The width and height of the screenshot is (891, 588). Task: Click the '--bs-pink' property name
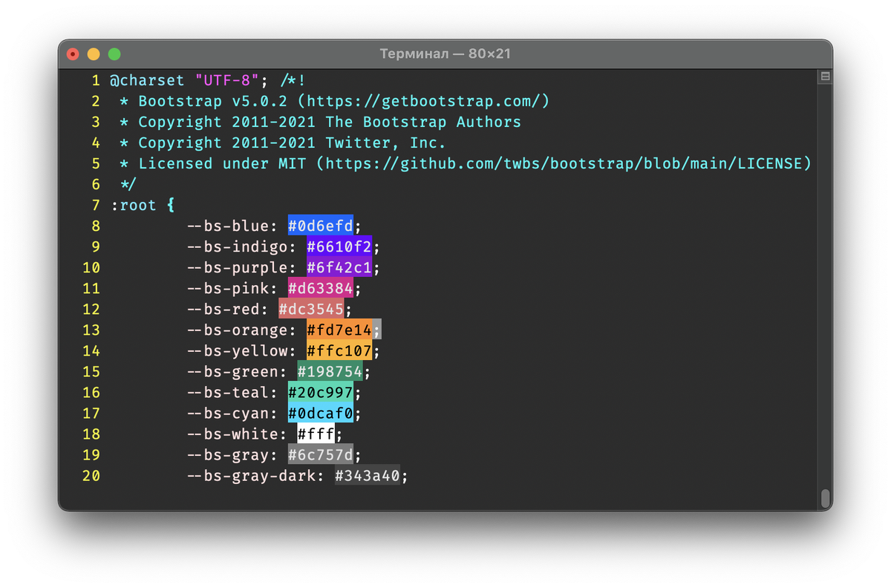(x=226, y=288)
